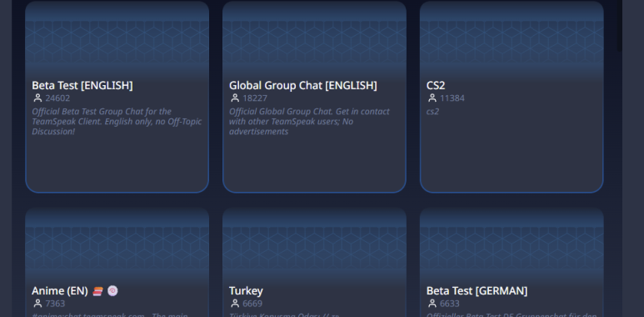Select member count 6633
The height and width of the screenshot is (317, 644).
[x=450, y=304]
